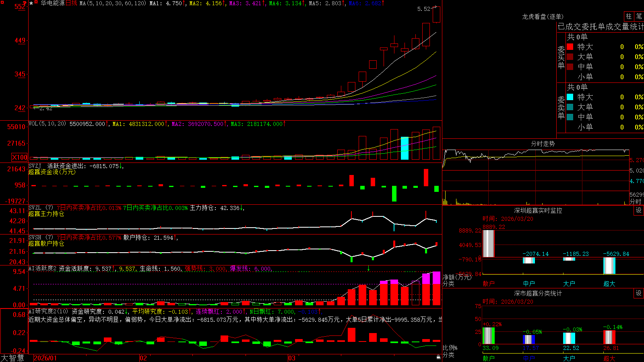Click the 超赢散户持仓 indicator label
This screenshot has width=644, height=362.
(46, 243)
